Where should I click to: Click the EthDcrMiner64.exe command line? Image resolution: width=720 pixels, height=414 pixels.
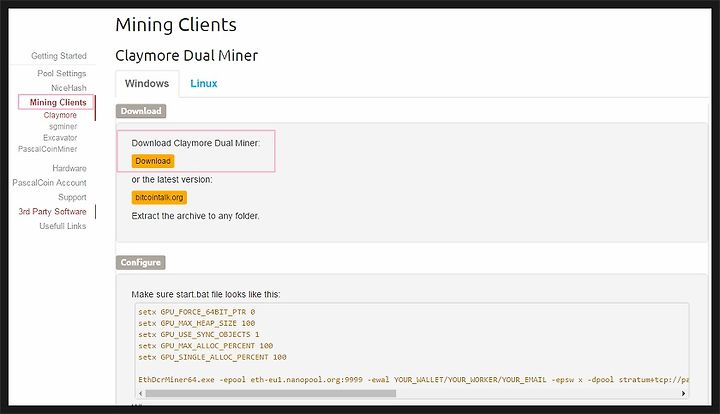413,380
